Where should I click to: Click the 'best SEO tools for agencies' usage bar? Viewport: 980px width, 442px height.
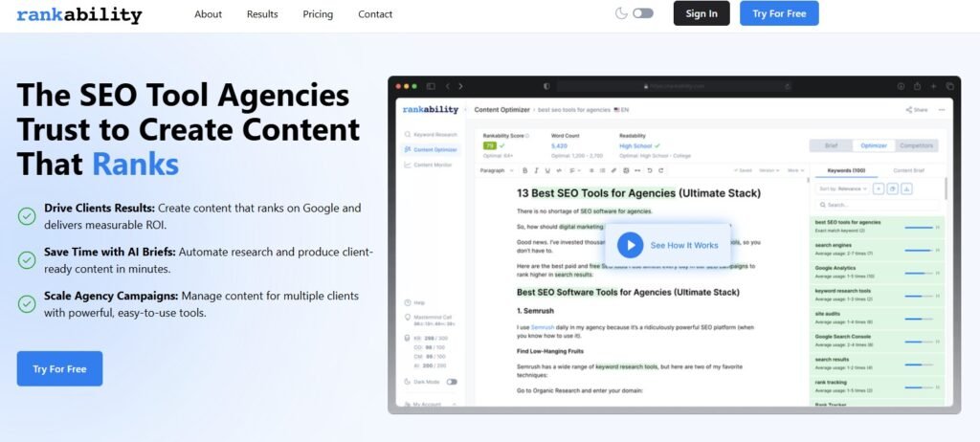pos(919,227)
